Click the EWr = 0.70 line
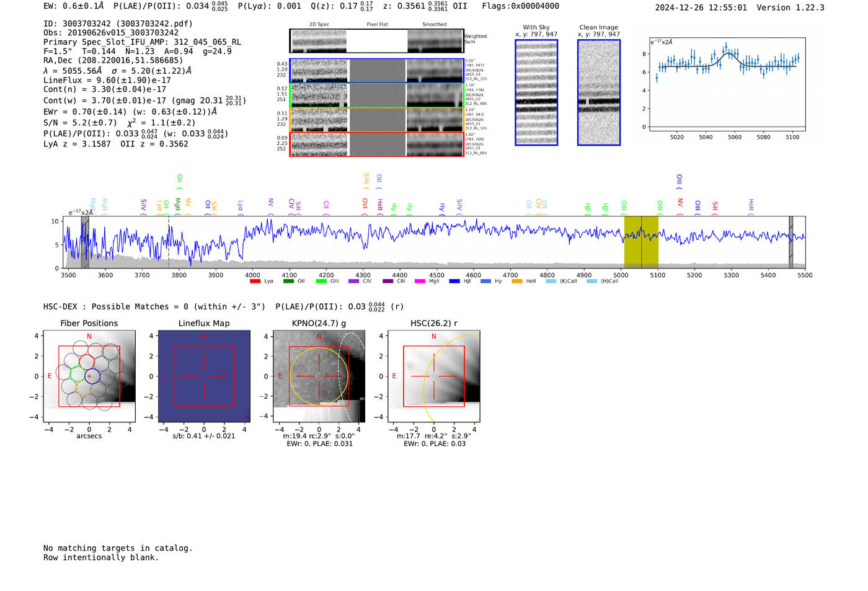Viewport: 868px width, 591px height. coord(130,112)
